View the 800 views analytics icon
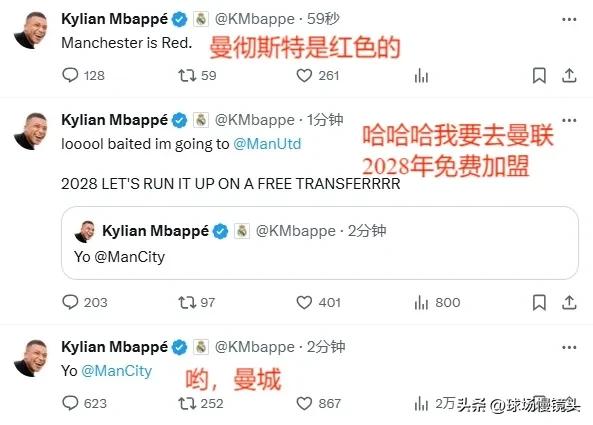The width and height of the screenshot is (593, 425). [421, 302]
